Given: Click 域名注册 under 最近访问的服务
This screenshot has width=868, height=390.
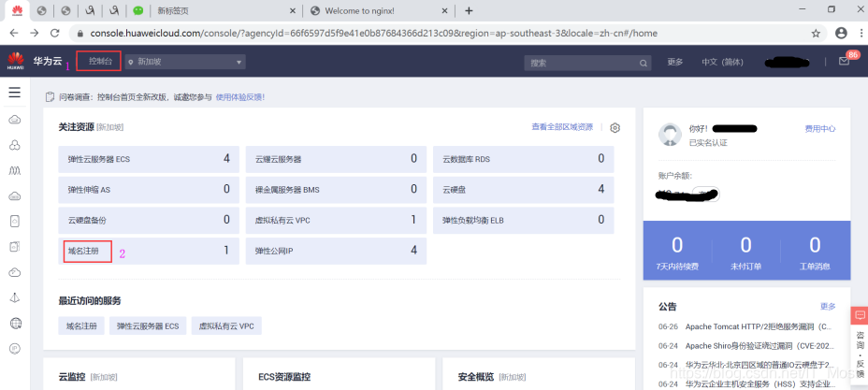Looking at the screenshot, I should (81, 326).
